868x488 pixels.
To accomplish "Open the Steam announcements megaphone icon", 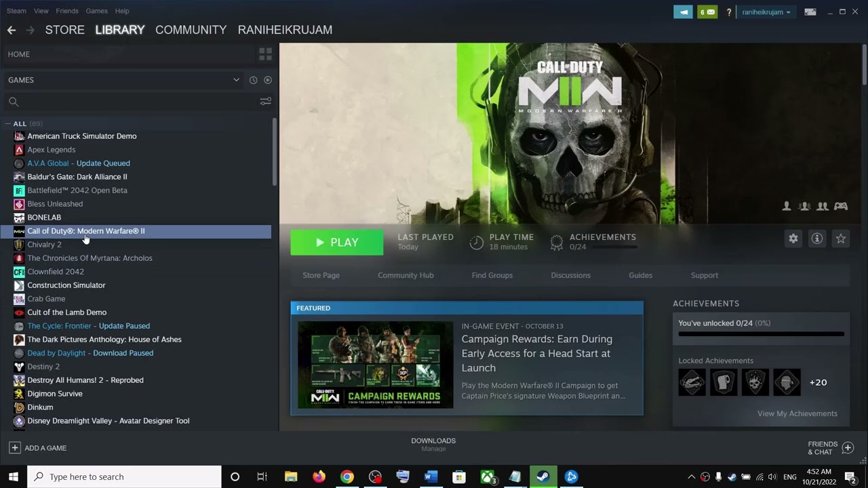I will 683,12.
